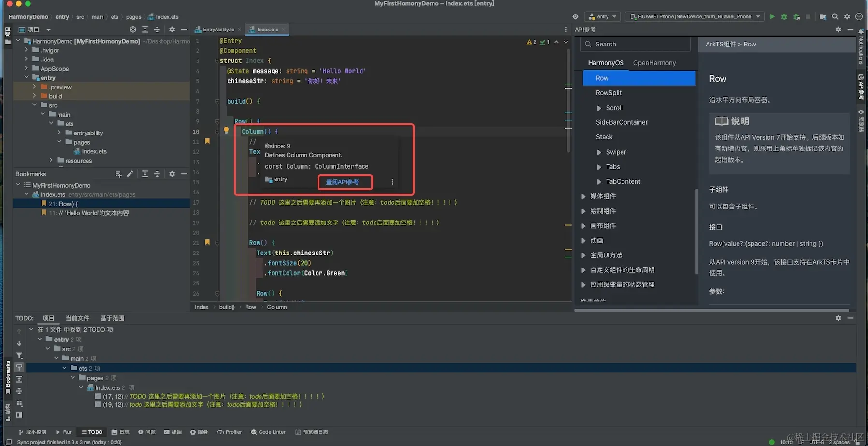Click the yellow lightbulb on the Column() line

click(226, 130)
